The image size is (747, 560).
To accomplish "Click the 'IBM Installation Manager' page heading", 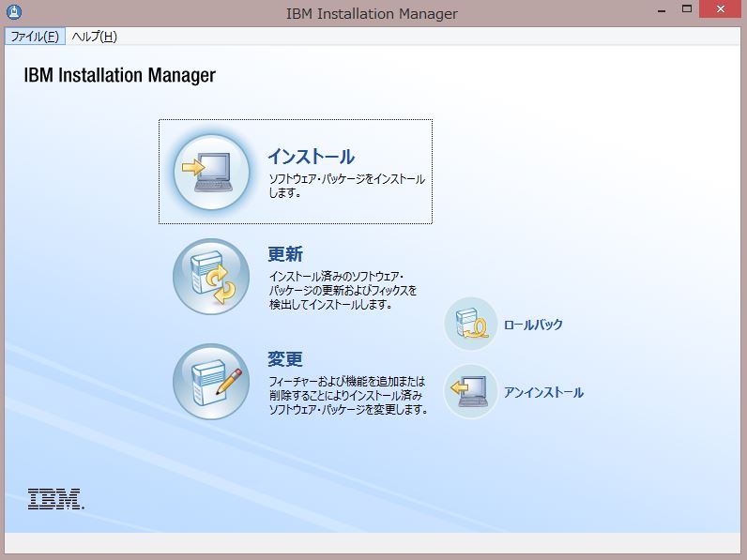I will [x=119, y=75].
